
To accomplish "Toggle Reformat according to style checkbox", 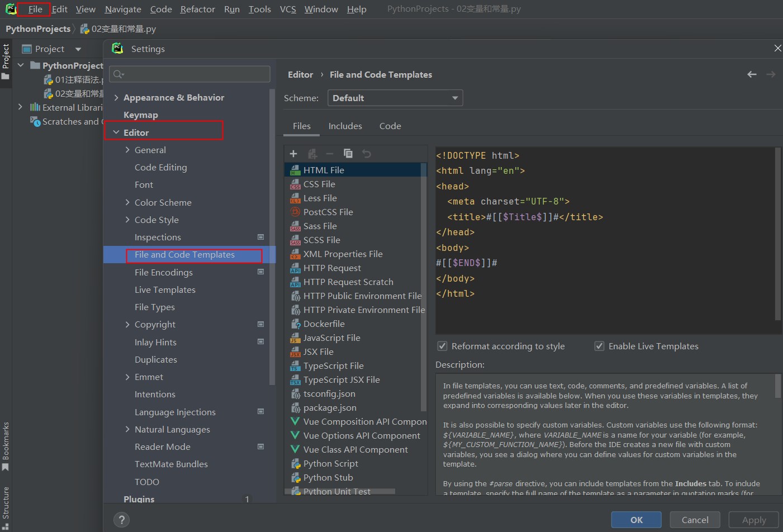I will [x=442, y=346].
